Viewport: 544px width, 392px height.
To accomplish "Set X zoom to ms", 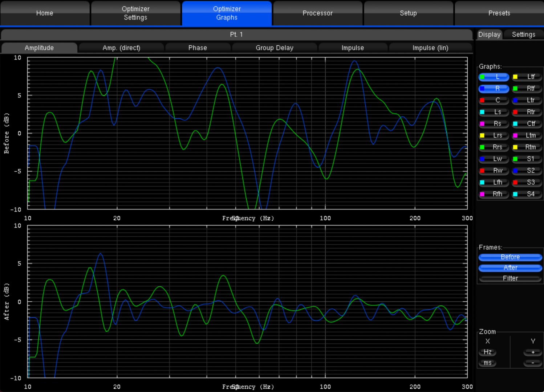I will click(x=488, y=363).
